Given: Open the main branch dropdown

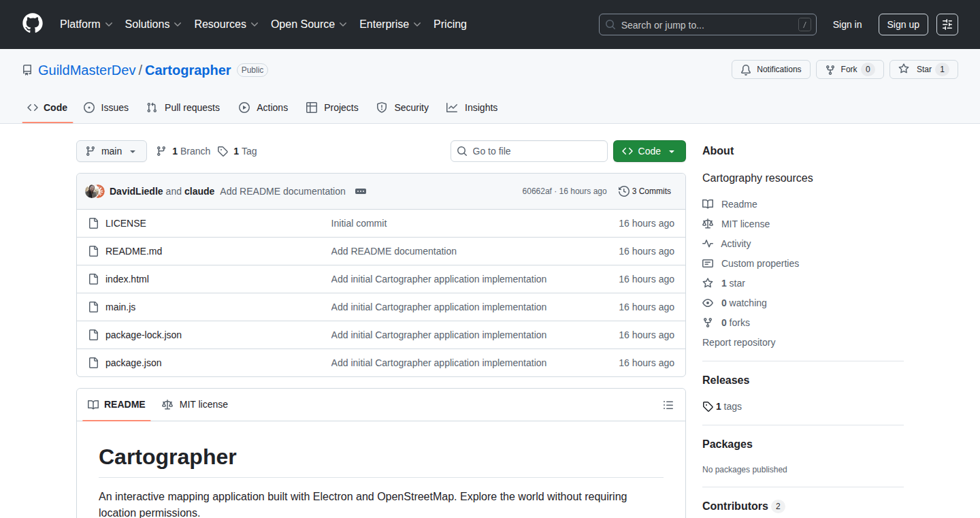Looking at the screenshot, I should click(x=112, y=151).
